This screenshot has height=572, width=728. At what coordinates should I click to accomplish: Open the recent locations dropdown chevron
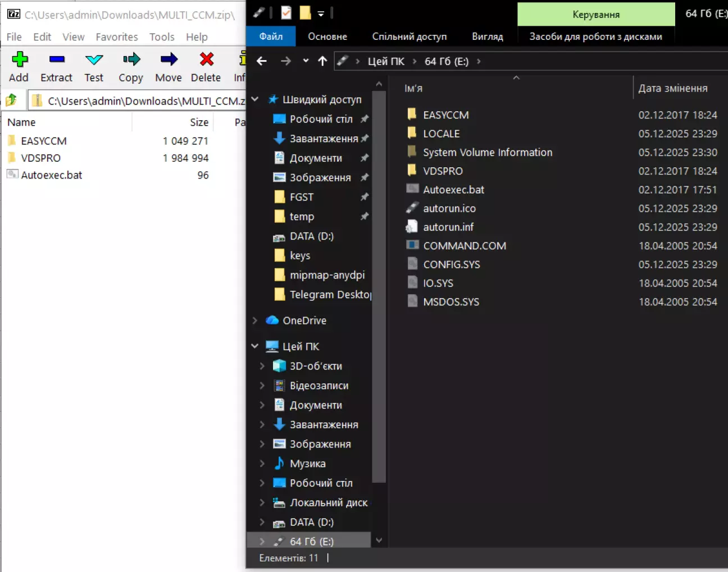click(306, 61)
